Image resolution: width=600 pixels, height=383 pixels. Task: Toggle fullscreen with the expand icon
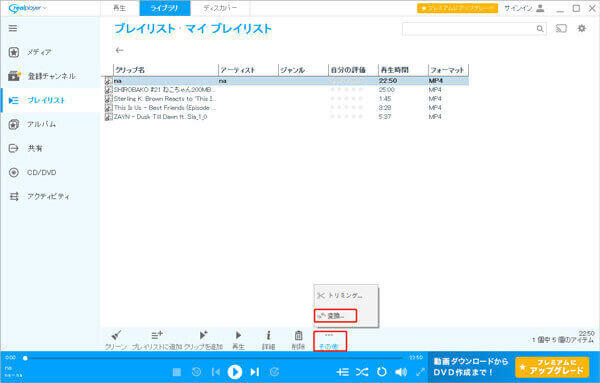421,372
